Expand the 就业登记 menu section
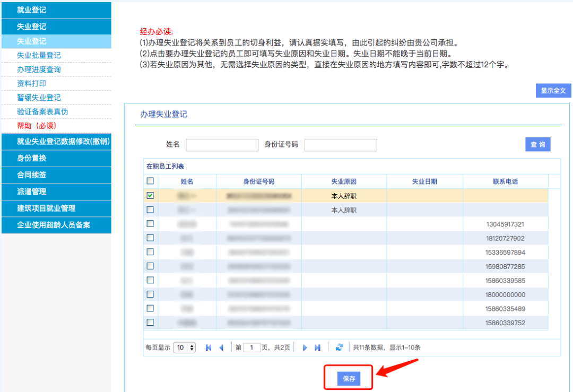 pos(56,10)
